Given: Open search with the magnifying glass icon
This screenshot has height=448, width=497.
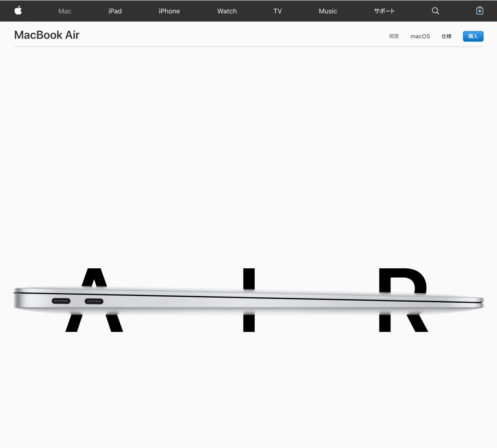Looking at the screenshot, I should pyautogui.click(x=435, y=11).
